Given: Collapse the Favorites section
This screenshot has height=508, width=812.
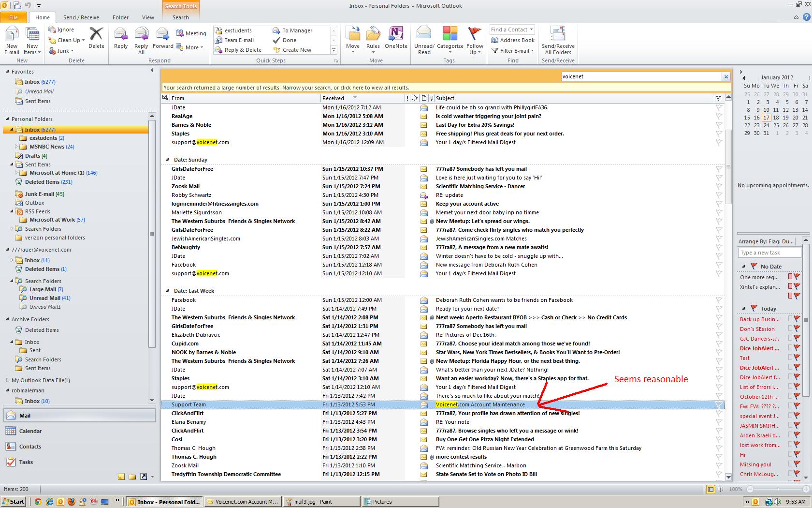Looking at the screenshot, I should tap(8, 72).
